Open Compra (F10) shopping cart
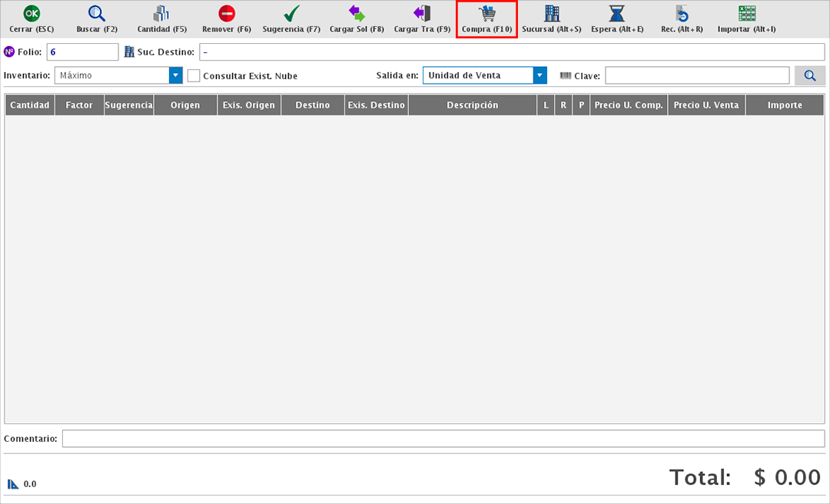Screen dimensions: 830x504 point(486,14)
